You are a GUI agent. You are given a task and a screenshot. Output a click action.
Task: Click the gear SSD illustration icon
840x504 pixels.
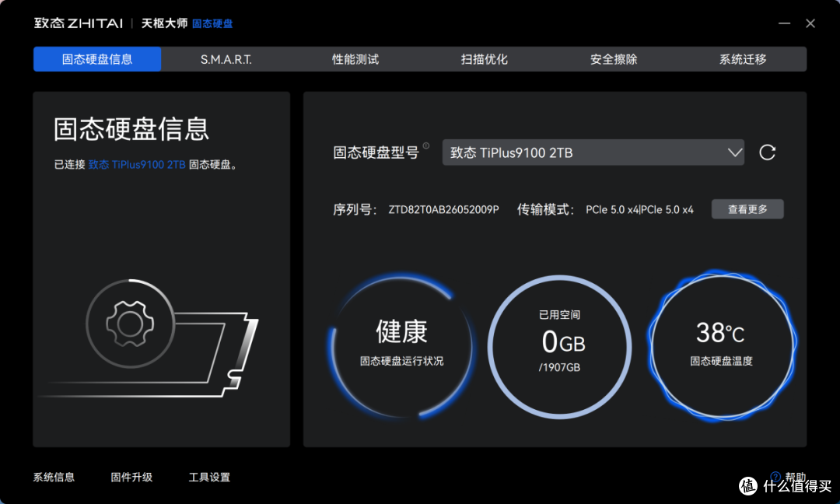click(x=130, y=324)
